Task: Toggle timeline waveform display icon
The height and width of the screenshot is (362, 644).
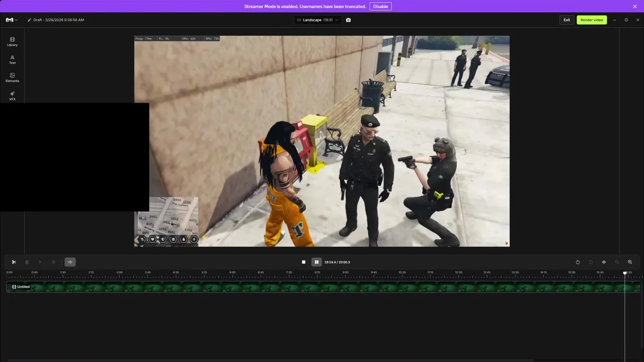Action: (604, 262)
